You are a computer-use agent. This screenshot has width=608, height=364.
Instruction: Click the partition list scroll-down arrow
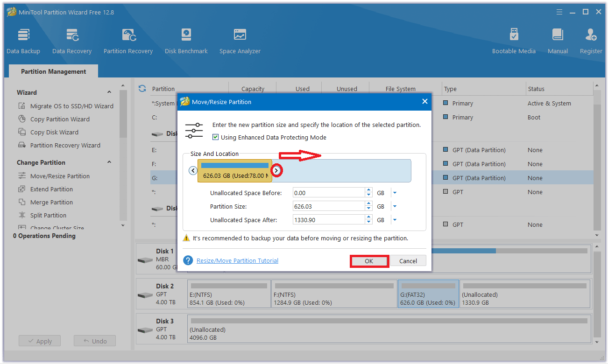click(x=596, y=235)
